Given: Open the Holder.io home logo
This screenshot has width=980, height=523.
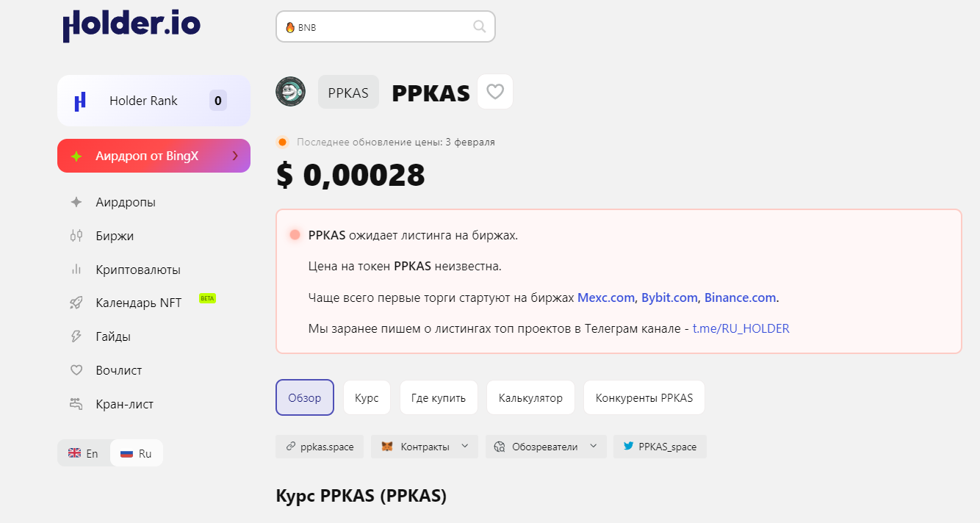Looking at the screenshot, I should 131,25.
